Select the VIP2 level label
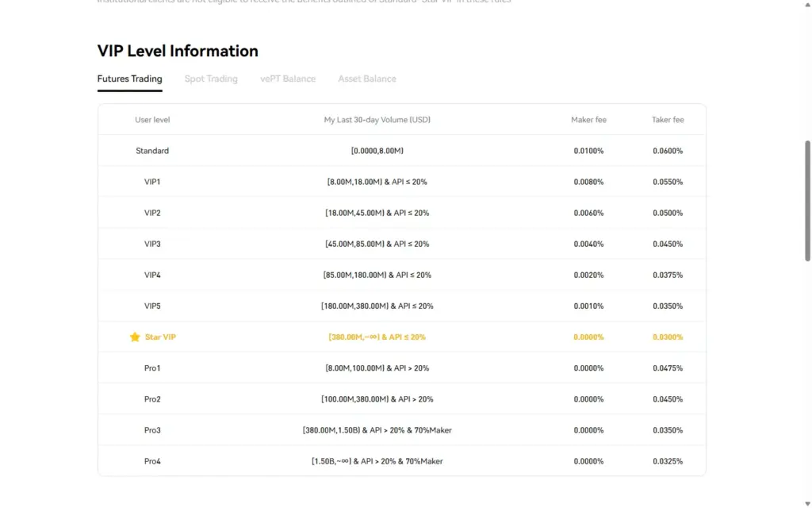812x508 pixels. [152, 213]
